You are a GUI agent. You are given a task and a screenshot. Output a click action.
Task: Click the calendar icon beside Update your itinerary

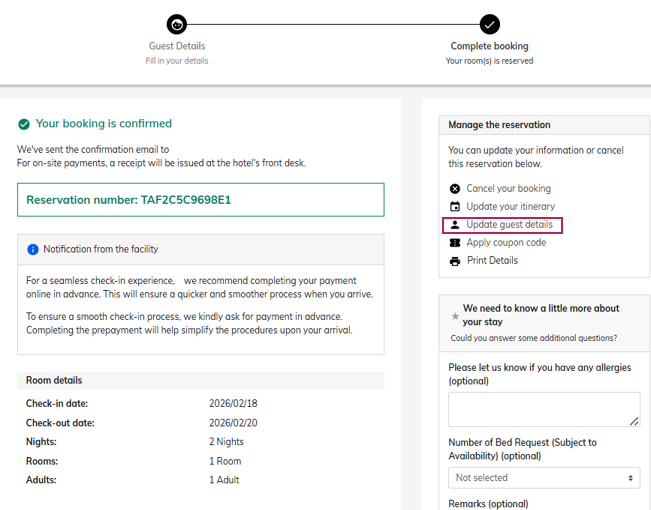pyautogui.click(x=455, y=207)
